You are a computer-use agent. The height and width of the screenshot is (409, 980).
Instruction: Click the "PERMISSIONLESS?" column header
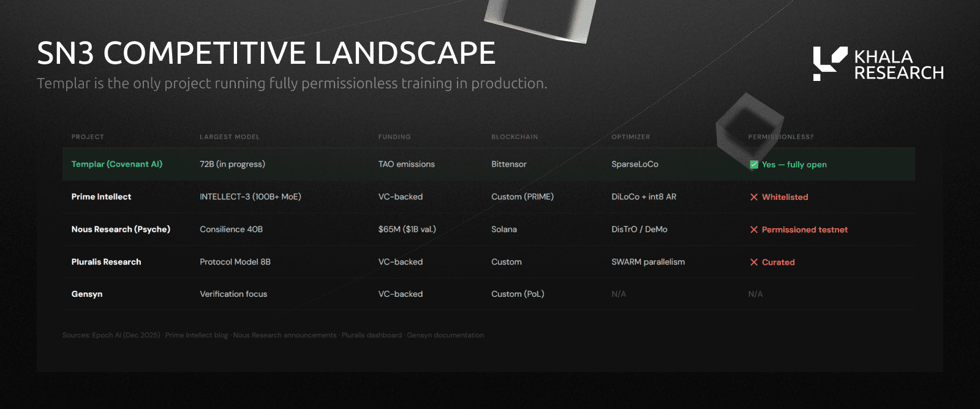[x=781, y=137]
